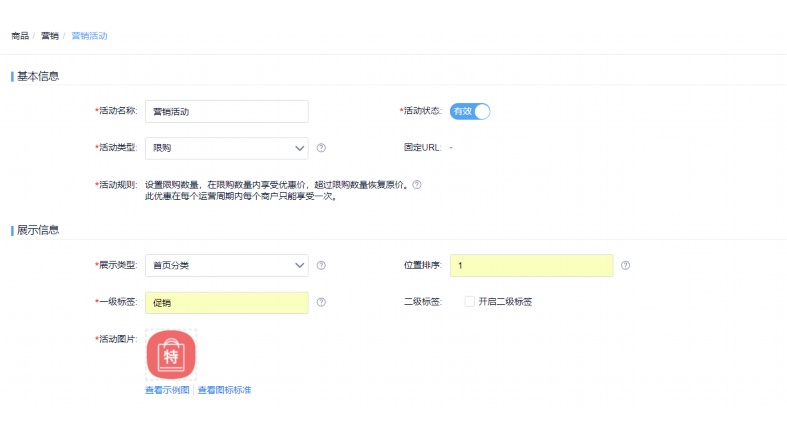787x435 pixels.
Task: Select the 固定URL label
Action: [x=423, y=148]
